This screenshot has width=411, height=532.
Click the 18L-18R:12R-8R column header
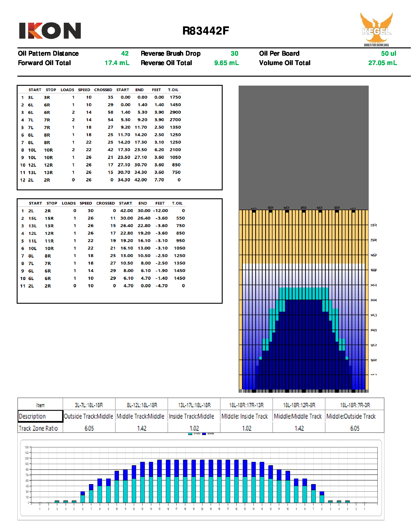coord(299,405)
